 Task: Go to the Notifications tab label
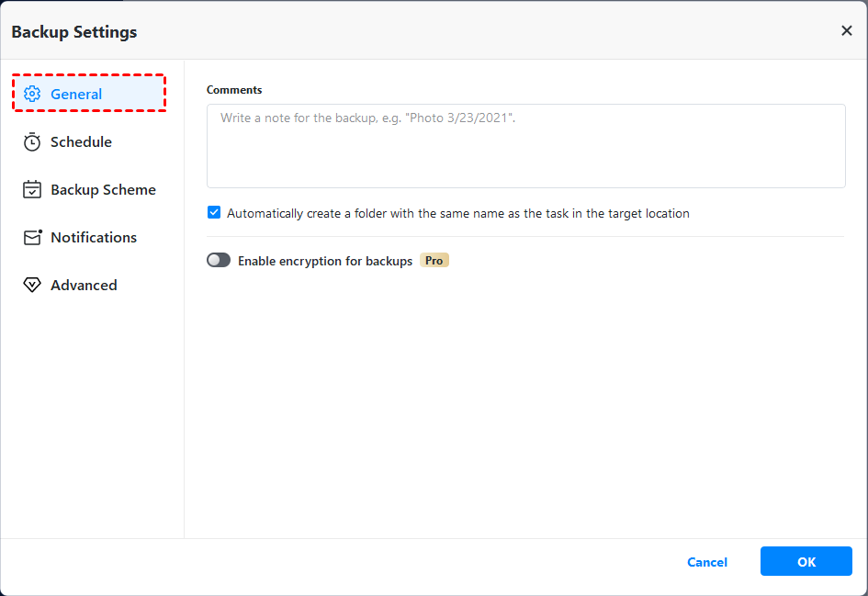pos(94,238)
